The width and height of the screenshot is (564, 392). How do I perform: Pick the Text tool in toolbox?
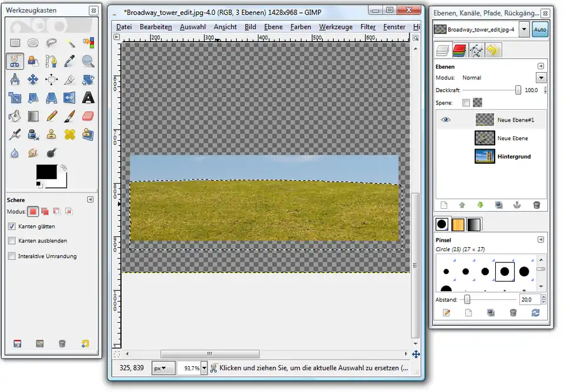[x=88, y=97]
